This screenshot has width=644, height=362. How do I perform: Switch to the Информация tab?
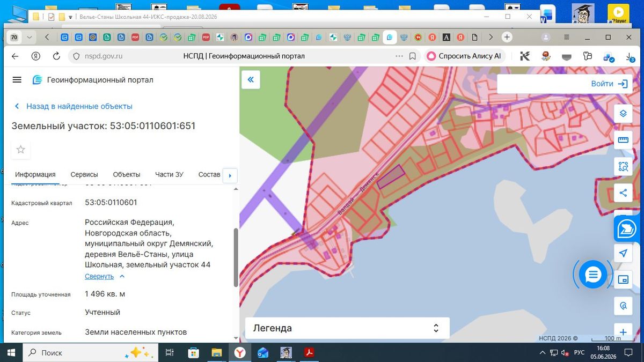click(35, 174)
